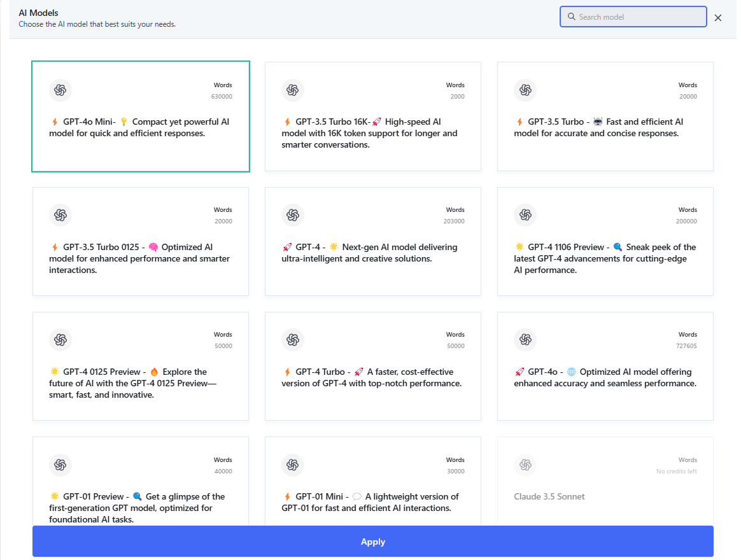Click the magnifier icon in the search box
This screenshot has width=741, height=560.
point(571,17)
